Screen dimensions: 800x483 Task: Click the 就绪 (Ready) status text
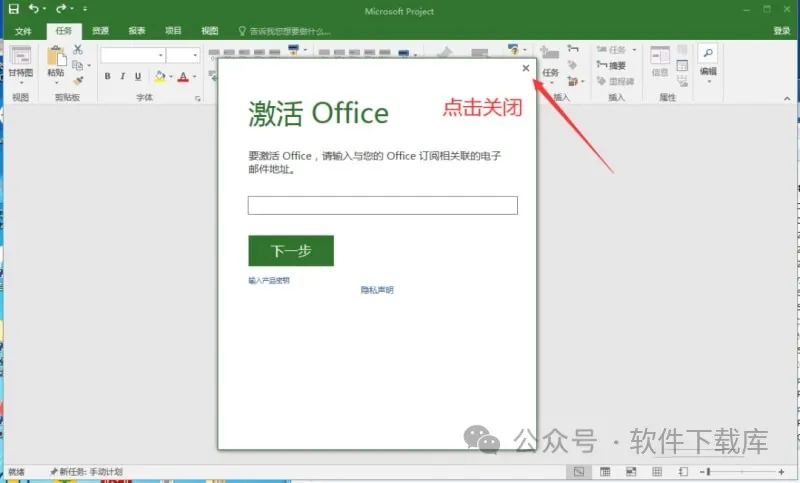[x=17, y=472]
